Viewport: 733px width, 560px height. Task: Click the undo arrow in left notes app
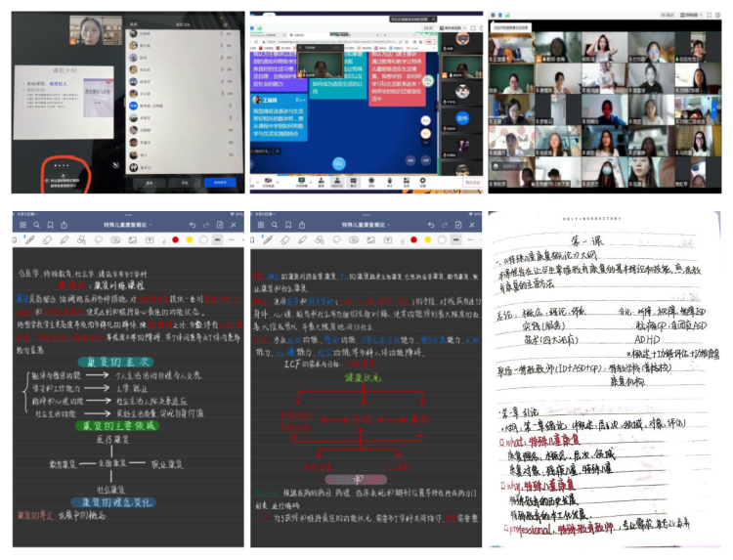coord(192,225)
